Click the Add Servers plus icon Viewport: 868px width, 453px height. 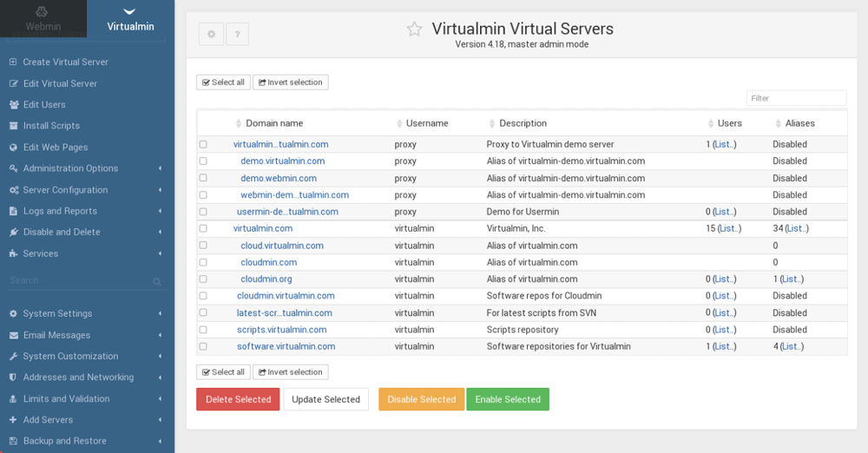point(13,420)
